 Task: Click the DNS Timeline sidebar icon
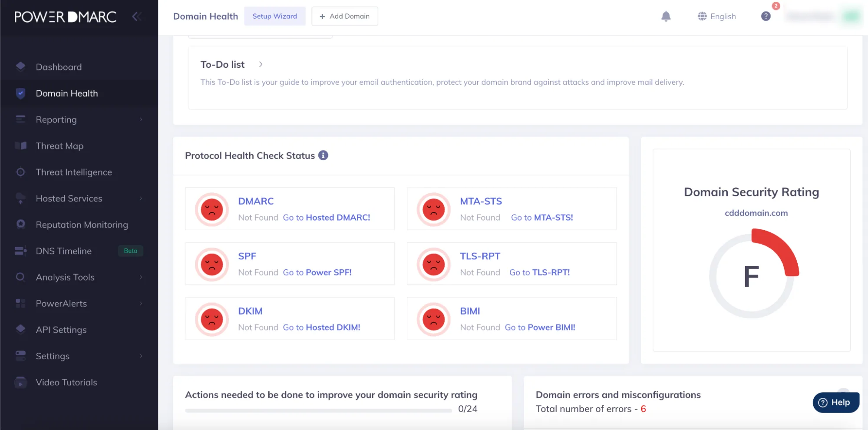(x=20, y=251)
